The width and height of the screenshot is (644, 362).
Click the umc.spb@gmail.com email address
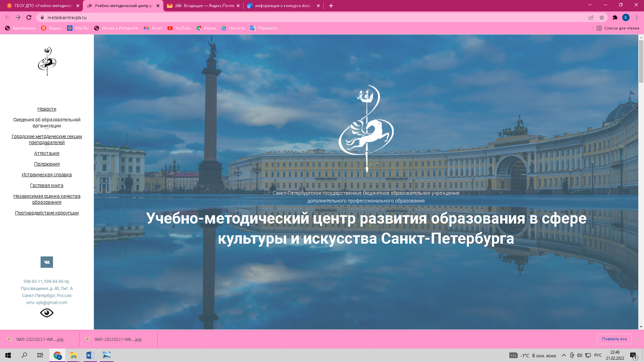[47, 302]
